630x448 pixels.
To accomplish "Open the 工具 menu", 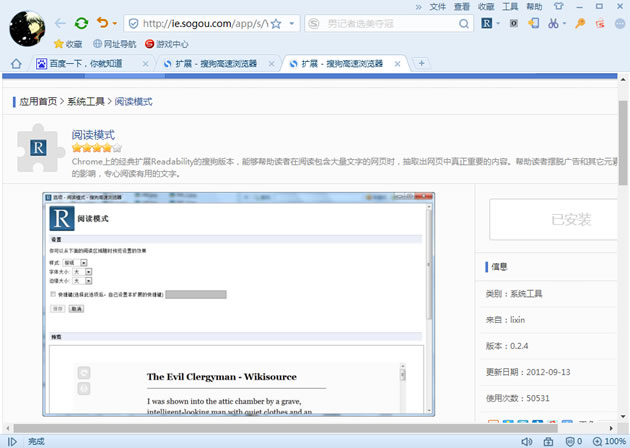I will coord(510,6).
